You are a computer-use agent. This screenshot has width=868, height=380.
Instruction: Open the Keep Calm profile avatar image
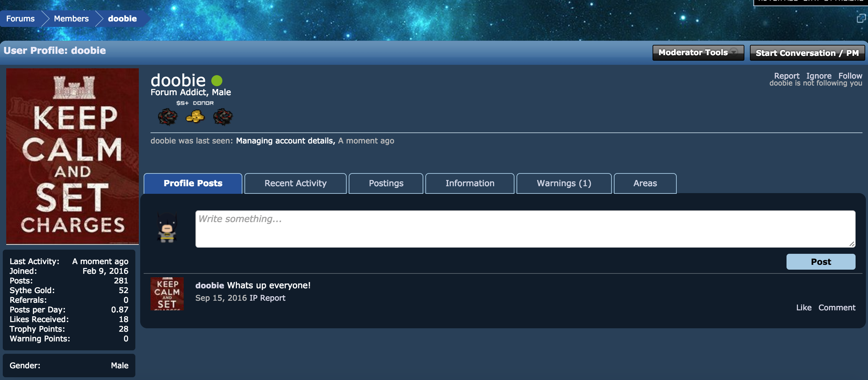(x=73, y=156)
